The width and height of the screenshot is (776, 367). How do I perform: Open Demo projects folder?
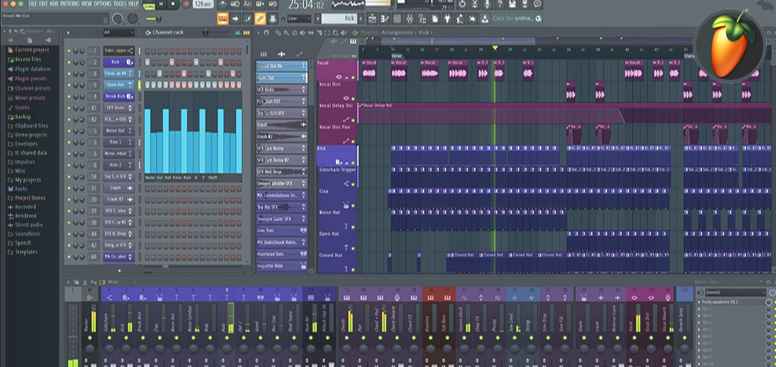pos(29,135)
